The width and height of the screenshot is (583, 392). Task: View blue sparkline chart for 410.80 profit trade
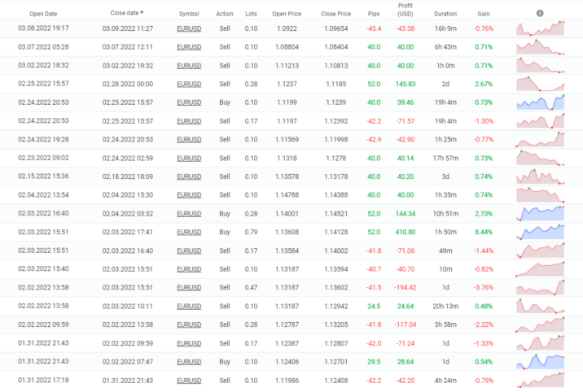[x=540, y=232]
